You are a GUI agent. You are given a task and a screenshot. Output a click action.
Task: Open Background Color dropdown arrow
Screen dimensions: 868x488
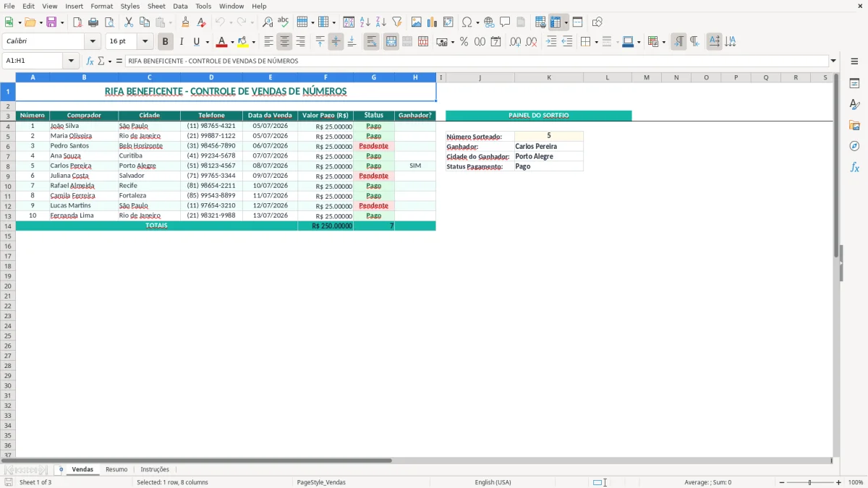pyautogui.click(x=253, y=42)
